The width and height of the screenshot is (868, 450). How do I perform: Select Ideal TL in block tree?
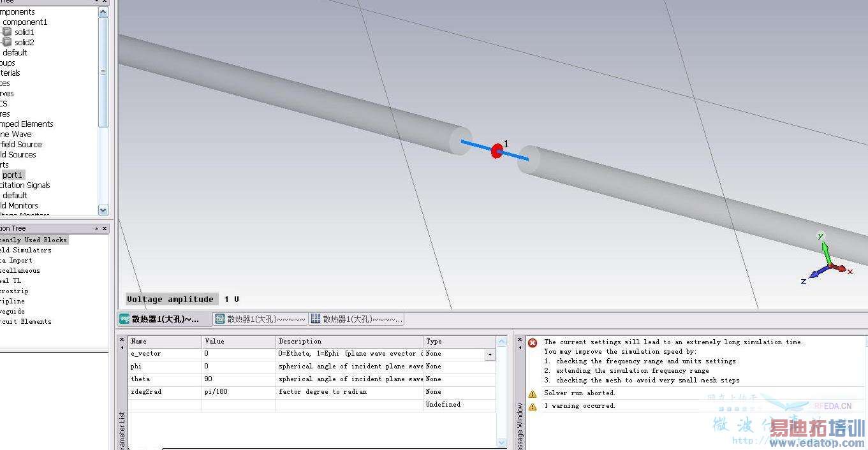pyautogui.click(x=11, y=280)
